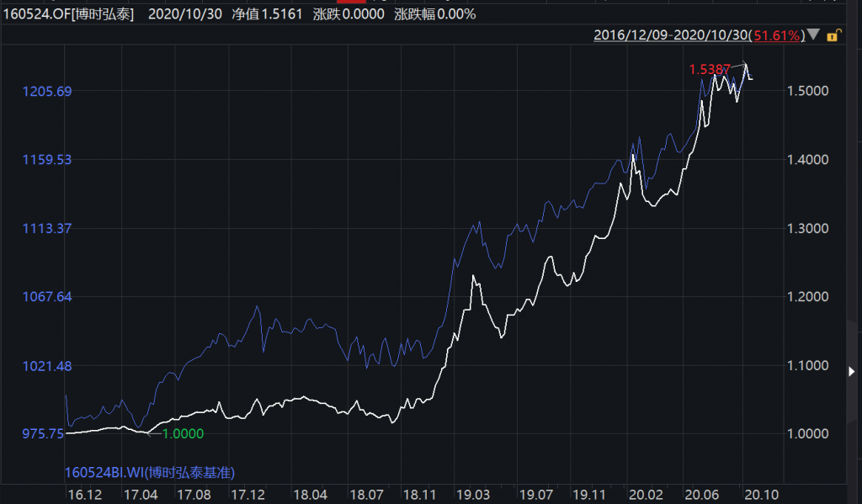Expand the right side panel arrow
The height and width of the screenshot is (504, 862).
tap(852, 371)
